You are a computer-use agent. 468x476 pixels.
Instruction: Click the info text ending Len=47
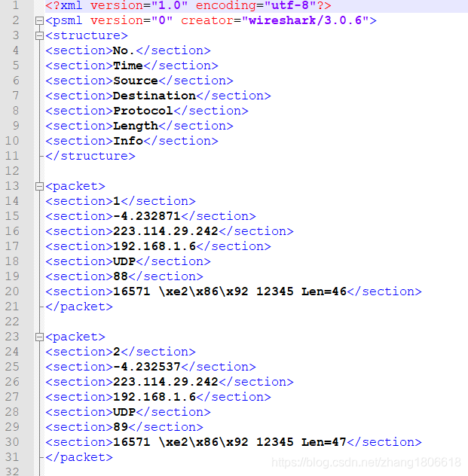pyautogui.click(x=230, y=442)
